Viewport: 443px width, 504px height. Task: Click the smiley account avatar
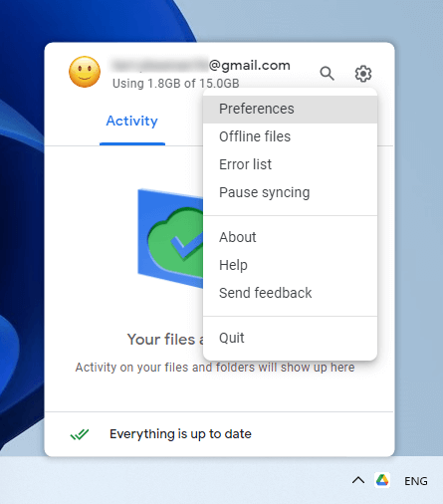[85, 72]
